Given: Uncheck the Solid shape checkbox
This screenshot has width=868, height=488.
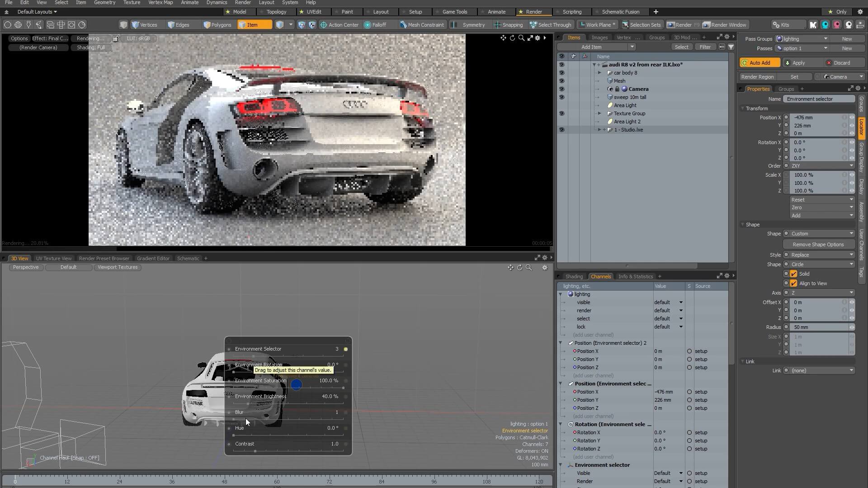Looking at the screenshot, I should (793, 274).
